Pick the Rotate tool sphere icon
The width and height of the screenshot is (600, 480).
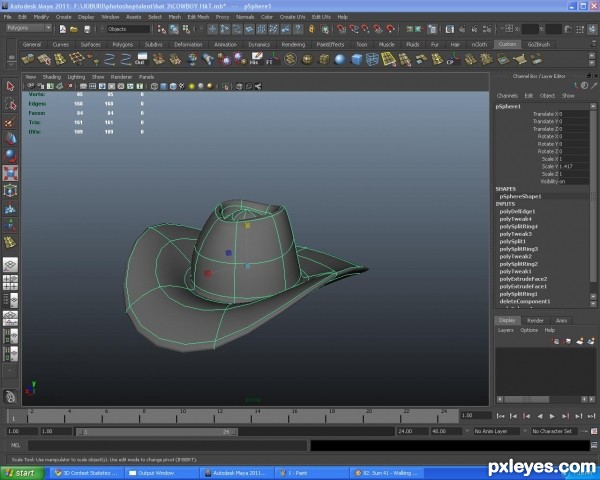[x=10, y=156]
